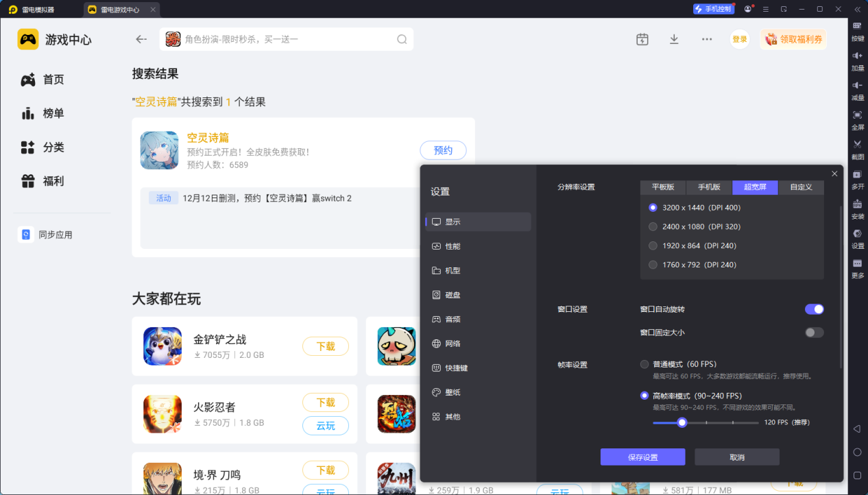Click the 保存设置 button

tap(642, 457)
